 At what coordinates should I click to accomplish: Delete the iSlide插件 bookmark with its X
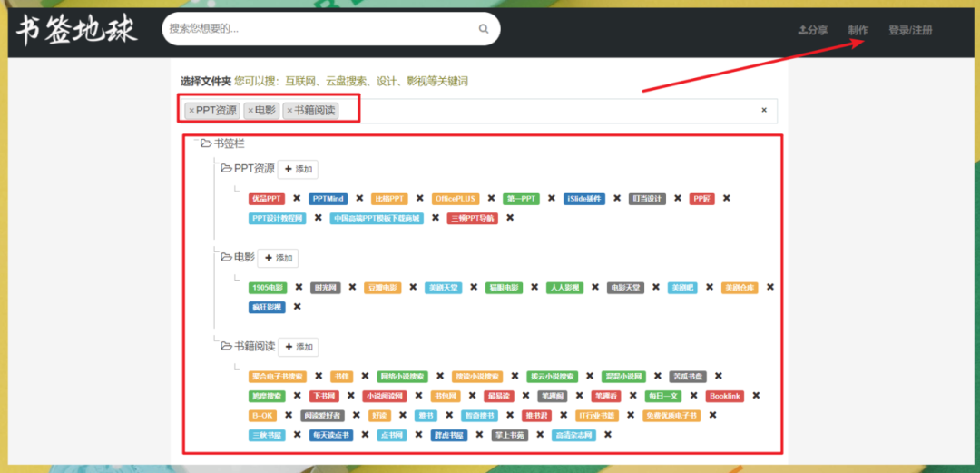coord(617,198)
